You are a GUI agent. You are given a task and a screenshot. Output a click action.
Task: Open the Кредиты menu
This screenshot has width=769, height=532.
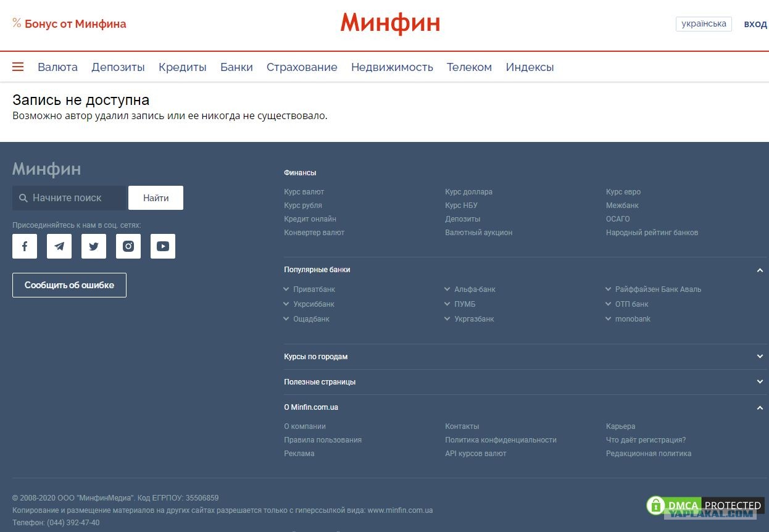coord(182,67)
